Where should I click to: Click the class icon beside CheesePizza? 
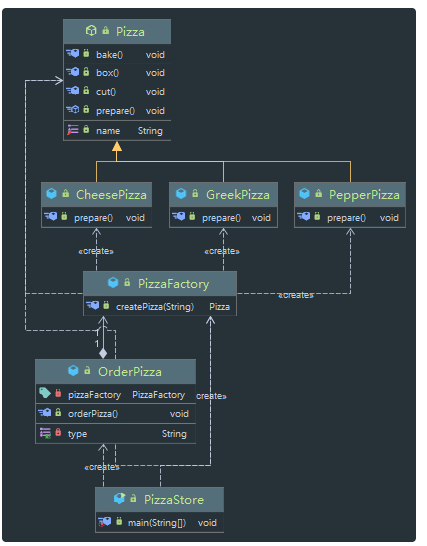coord(52,194)
